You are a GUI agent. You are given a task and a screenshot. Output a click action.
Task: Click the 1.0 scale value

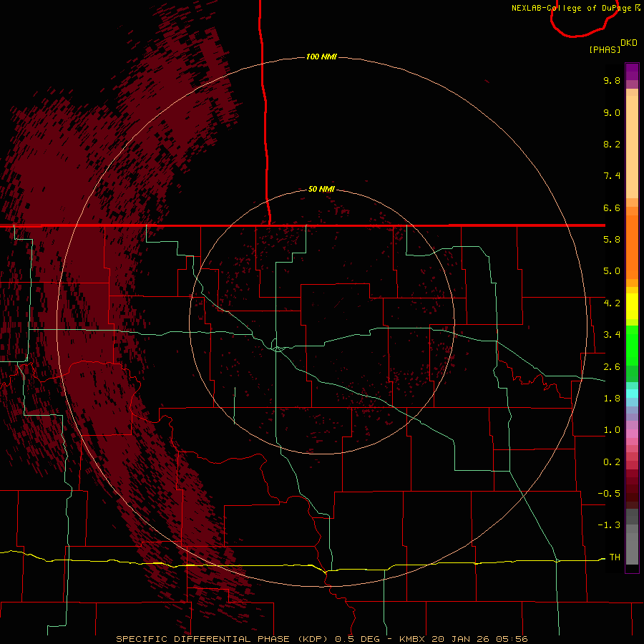[612, 430]
